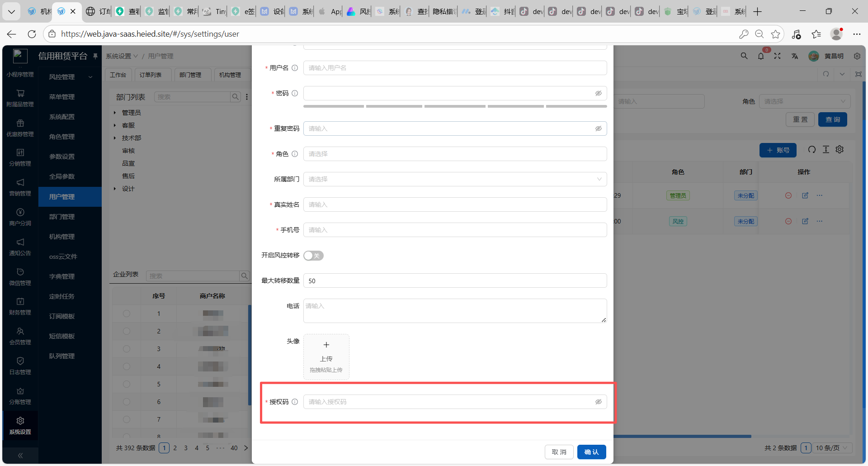The width and height of the screenshot is (868, 466).
Task: Click the username info help icon
Action: pyautogui.click(x=295, y=68)
